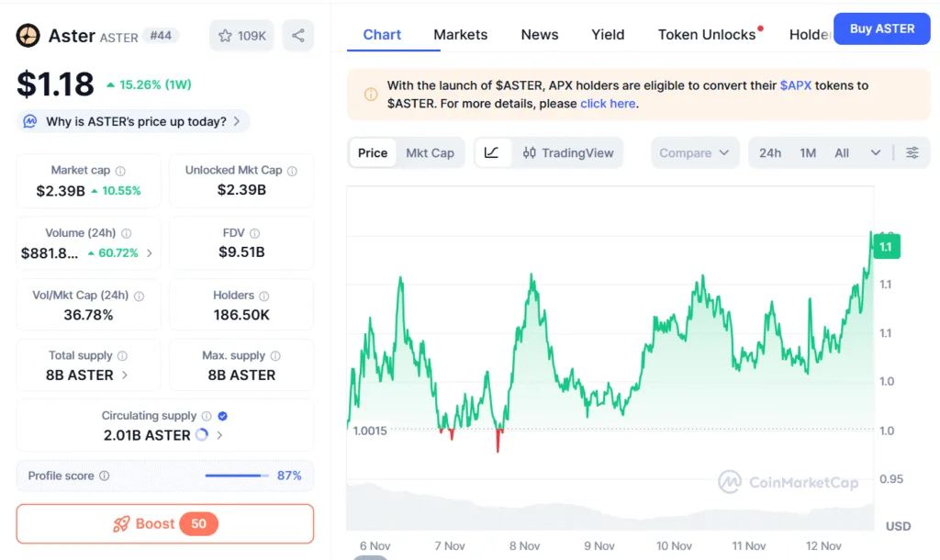Open the share icon next to the watchlist star

coord(298,34)
